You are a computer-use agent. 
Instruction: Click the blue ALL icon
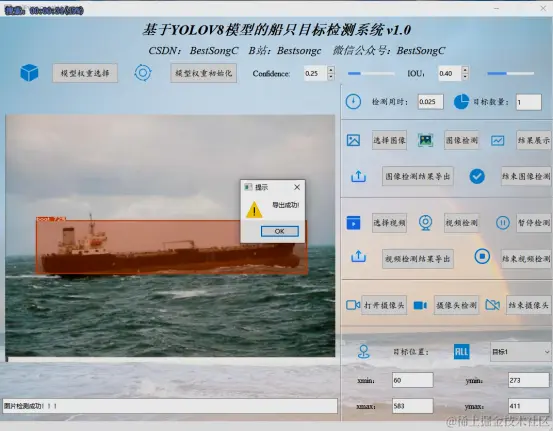pyautogui.click(x=461, y=352)
